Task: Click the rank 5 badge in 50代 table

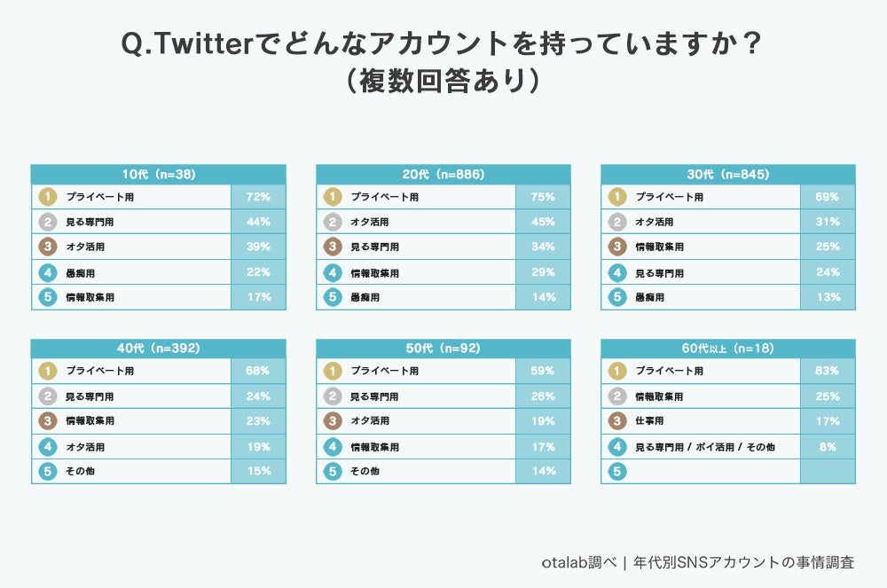Action: click(332, 472)
